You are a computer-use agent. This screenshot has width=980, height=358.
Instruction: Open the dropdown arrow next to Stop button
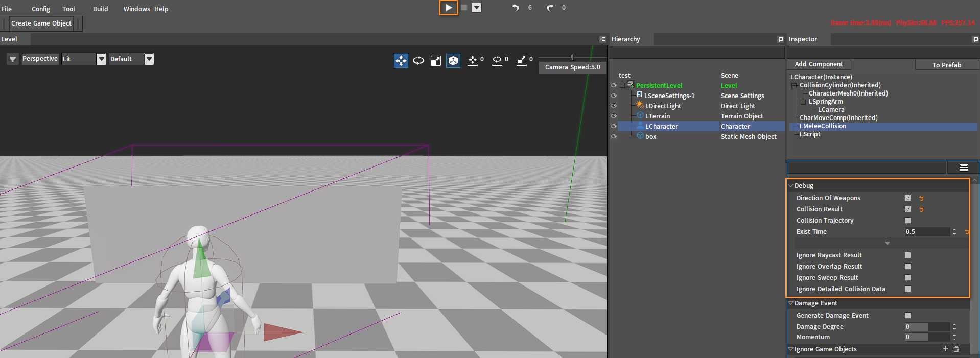[x=476, y=8]
